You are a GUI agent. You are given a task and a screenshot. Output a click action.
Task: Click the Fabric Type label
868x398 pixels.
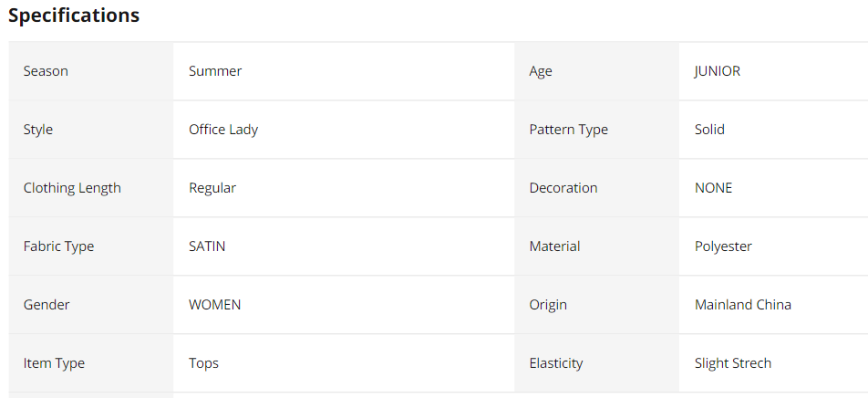58,246
